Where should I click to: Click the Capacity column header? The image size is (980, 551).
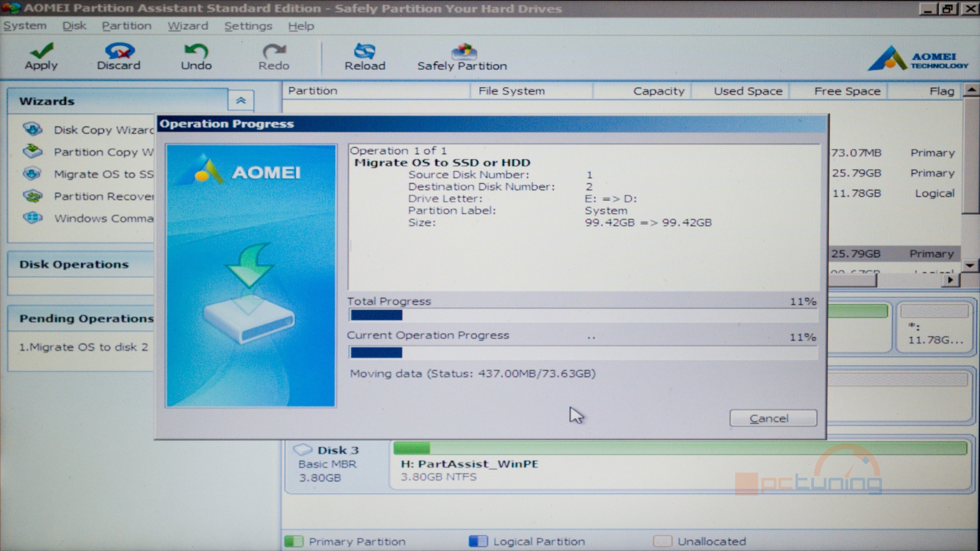[642, 91]
